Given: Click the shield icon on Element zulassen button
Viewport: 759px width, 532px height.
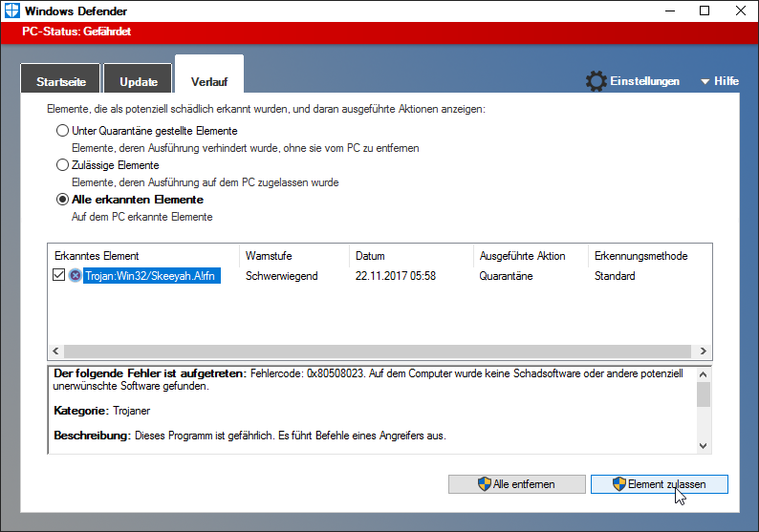Looking at the screenshot, I should point(619,484).
